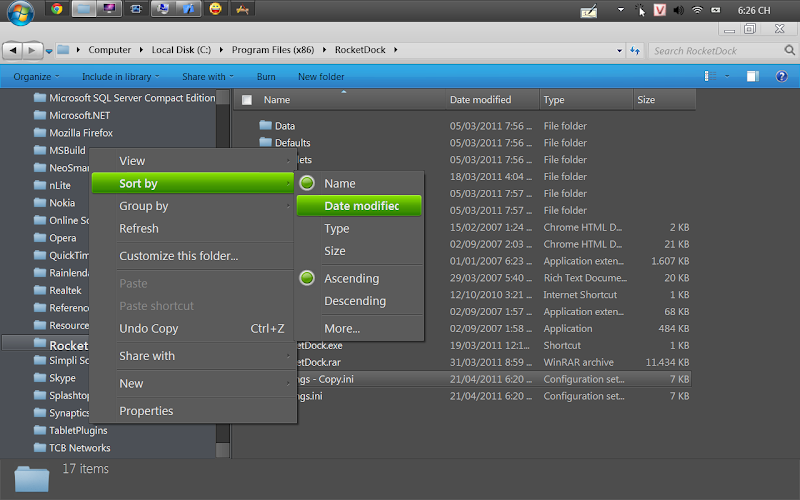Choose Refresh from context menu

pyautogui.click(x=193, y=229)
